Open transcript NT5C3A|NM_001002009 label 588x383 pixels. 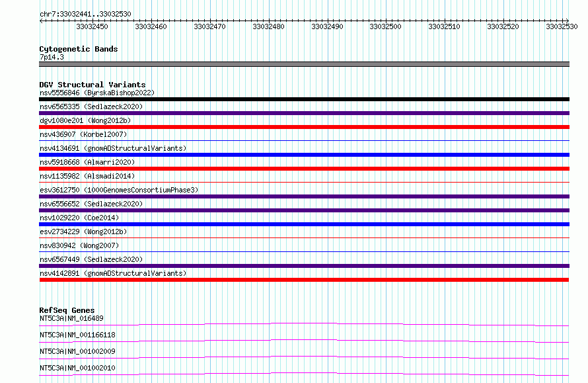click(x=77, y=351)
